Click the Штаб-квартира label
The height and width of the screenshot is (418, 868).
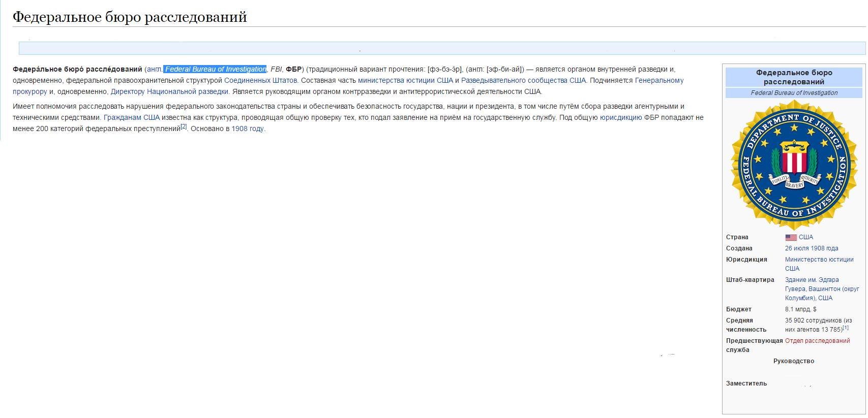pos(750,280)
